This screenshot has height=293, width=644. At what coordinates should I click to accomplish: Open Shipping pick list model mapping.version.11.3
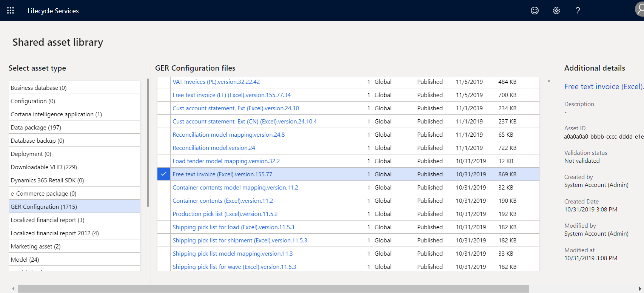[x=233, y=253]
